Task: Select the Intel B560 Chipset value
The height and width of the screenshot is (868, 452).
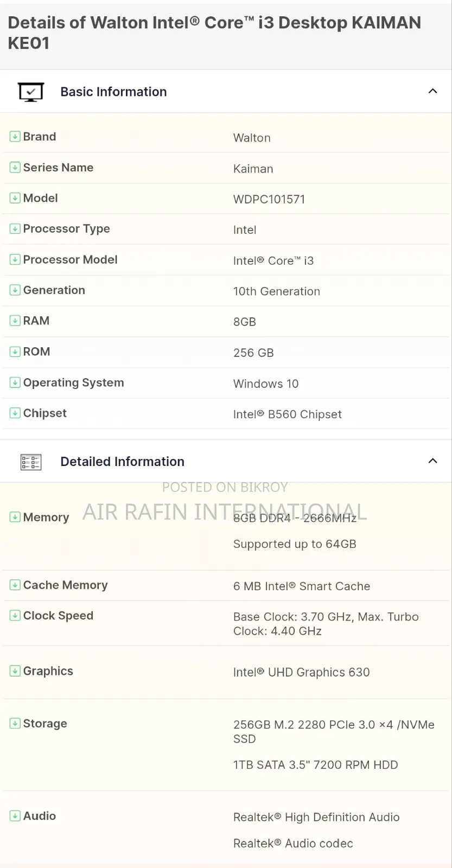Action: 288,414
